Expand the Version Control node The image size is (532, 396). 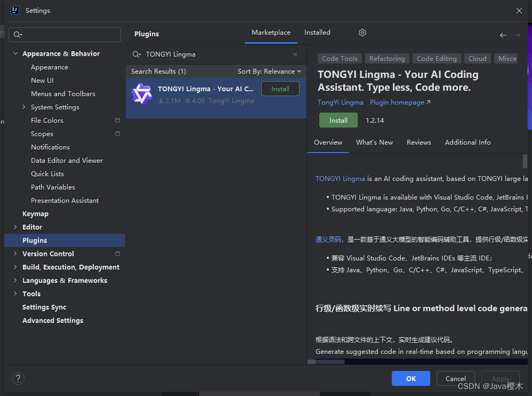coord(15,254)
